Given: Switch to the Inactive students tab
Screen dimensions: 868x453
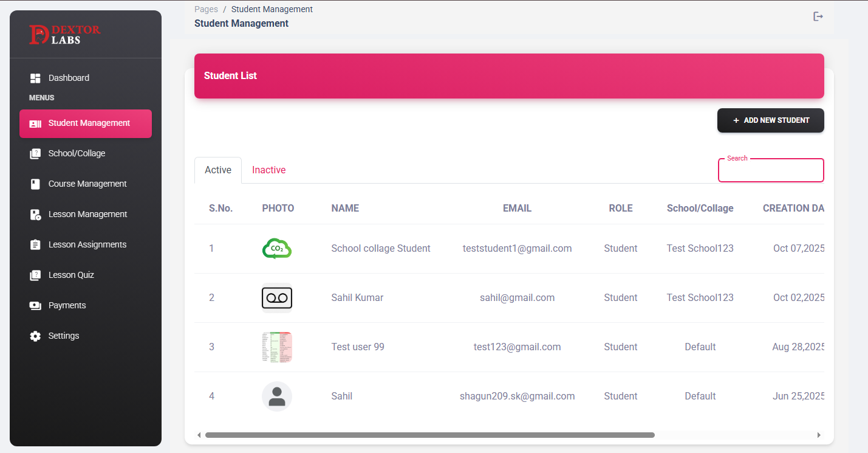Looking at the screenshot, I should coord(268,170).
